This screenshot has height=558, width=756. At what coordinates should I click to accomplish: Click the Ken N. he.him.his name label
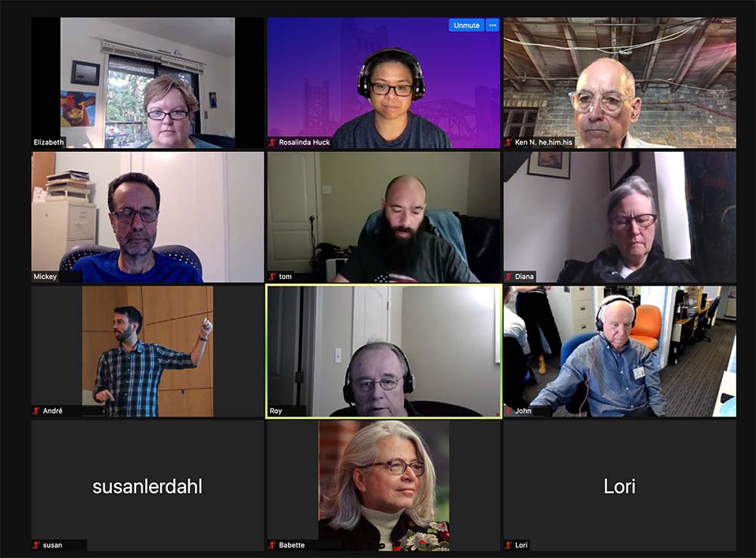click(544, 142)
